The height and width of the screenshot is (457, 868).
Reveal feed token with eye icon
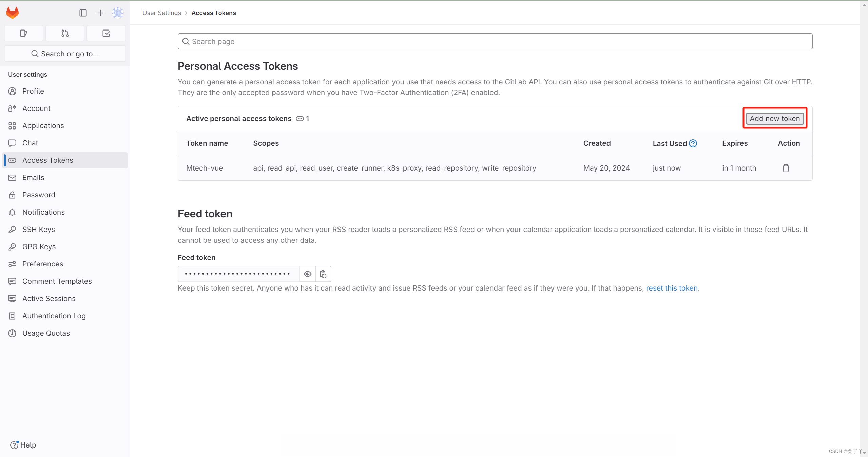coord(307,274)
